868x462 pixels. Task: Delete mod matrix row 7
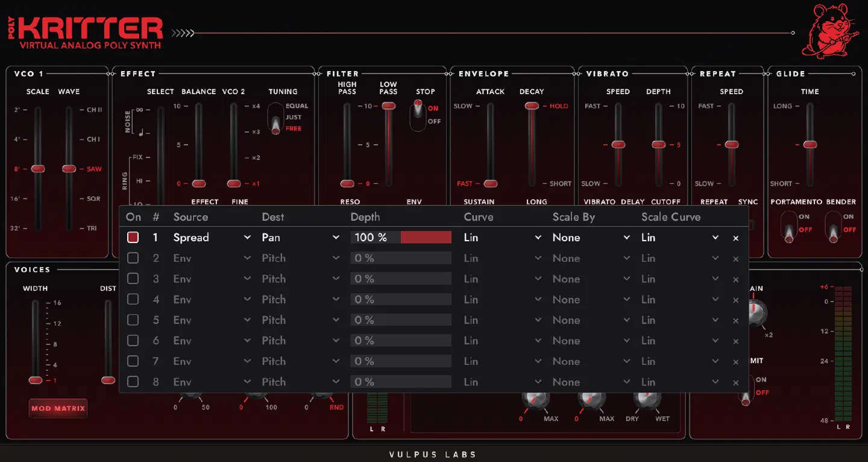point(735,362)
